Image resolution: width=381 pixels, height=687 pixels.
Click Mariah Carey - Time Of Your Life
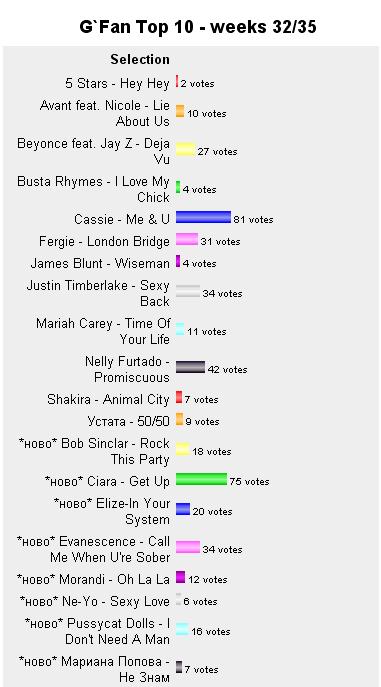click(103, 331)
